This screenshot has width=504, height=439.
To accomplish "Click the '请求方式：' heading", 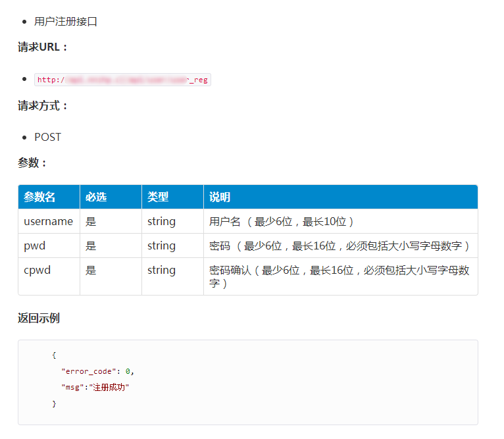I will click(x=43, y=105).
